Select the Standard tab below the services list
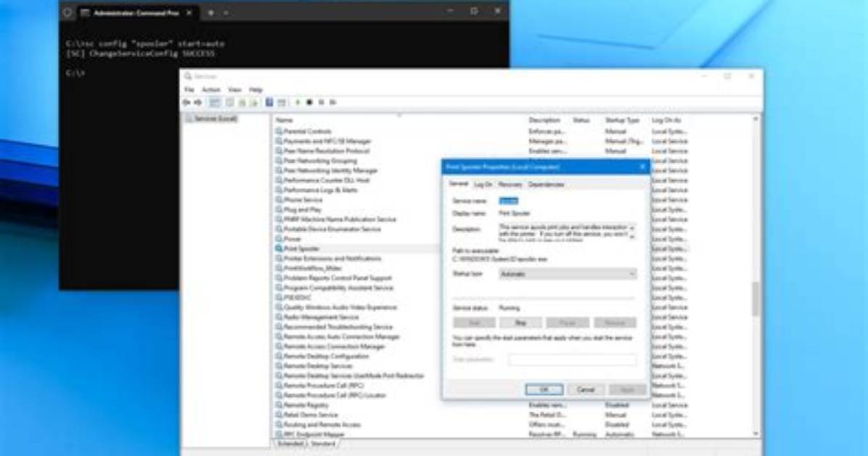 point(323,444)
